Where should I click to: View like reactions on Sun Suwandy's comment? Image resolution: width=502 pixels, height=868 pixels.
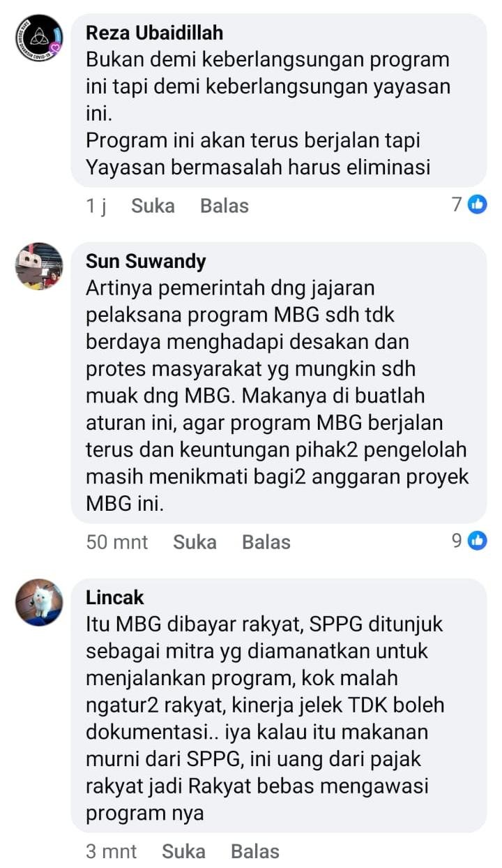pyautogui.click(x=478, y=541)
